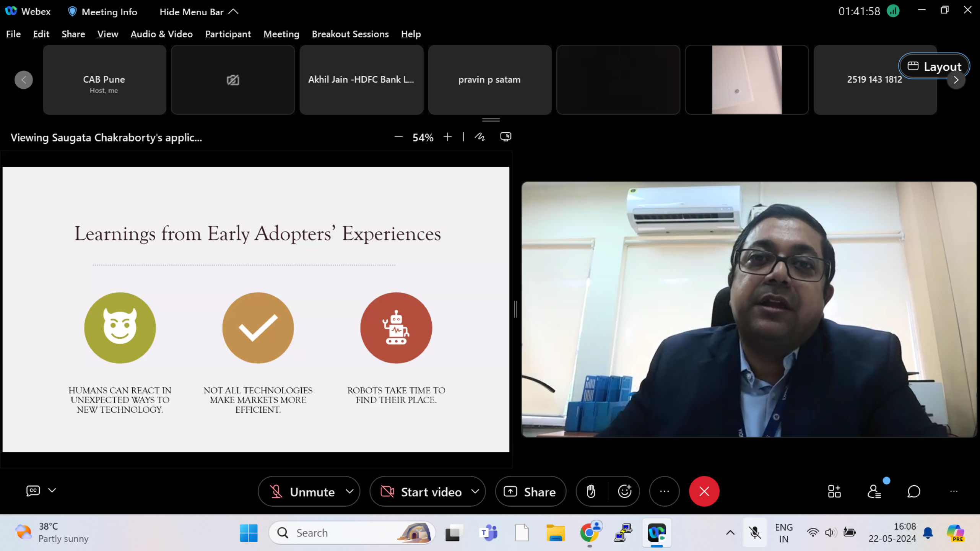Open the Participant menu
Image resolution: width=980 pixels, height=551 pixels.
click(228, 34)
